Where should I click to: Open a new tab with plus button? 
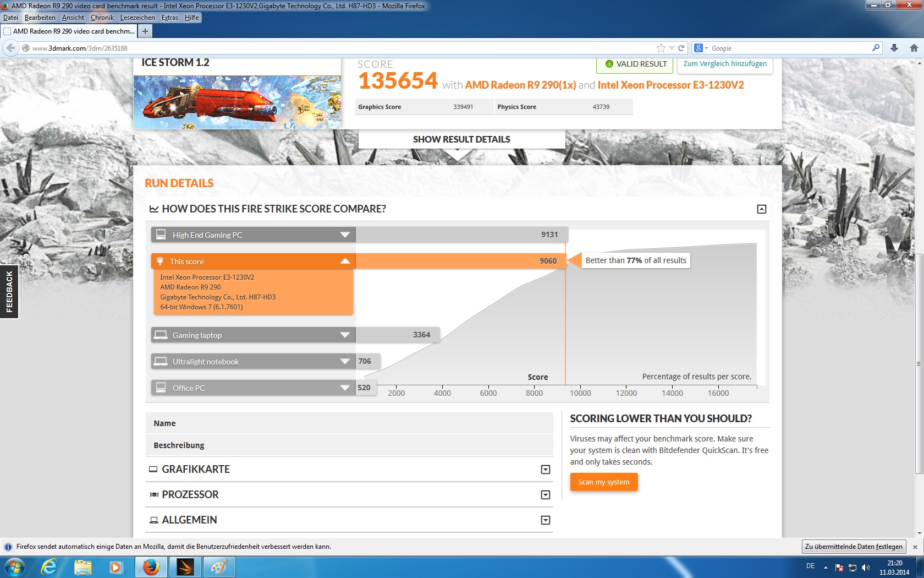tap(145, 31)
